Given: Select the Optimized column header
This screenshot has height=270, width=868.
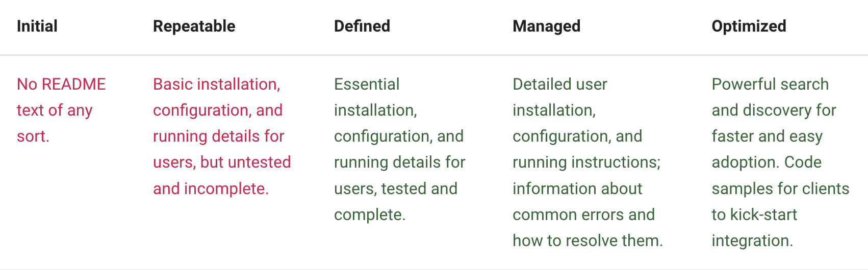Looking at the screenshot, I should pos(749,26).
